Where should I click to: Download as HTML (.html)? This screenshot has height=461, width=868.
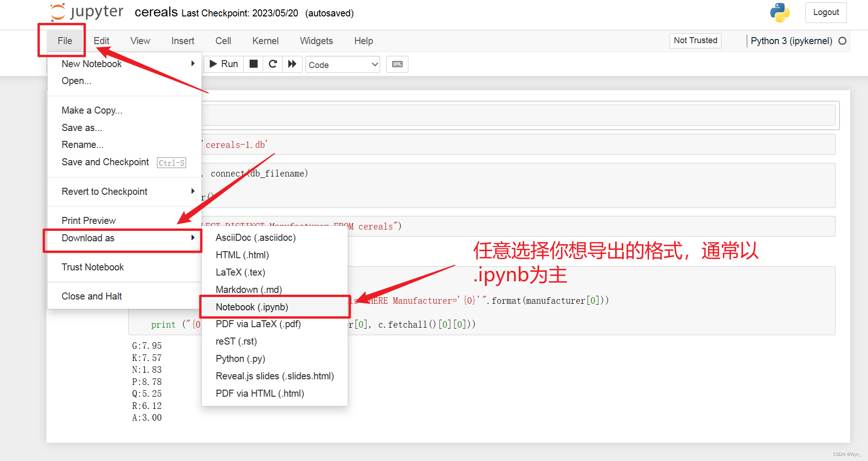click(x=274, y=255)
